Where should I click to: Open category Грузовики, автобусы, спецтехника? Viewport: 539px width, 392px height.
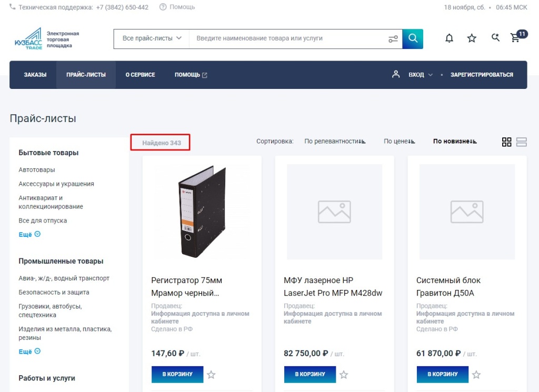(x=50, y=310)
